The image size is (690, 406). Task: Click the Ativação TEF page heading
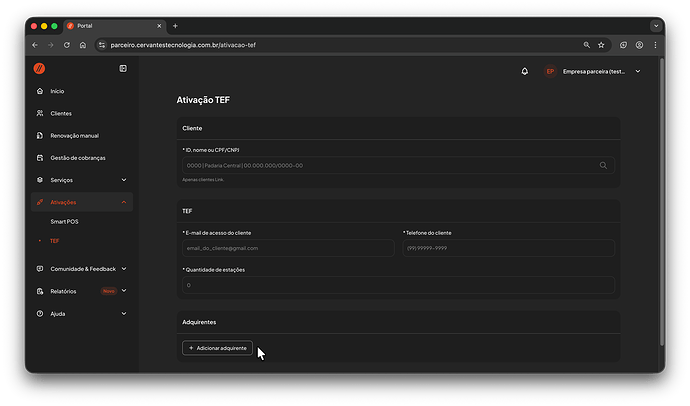[203, 100]
